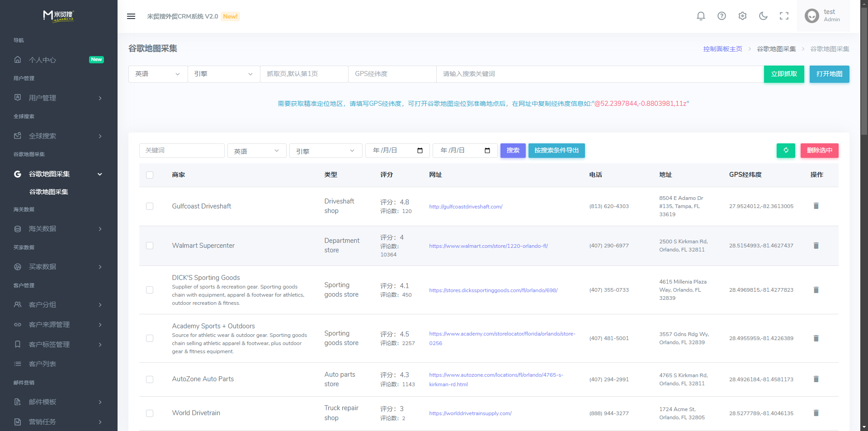This screenshot has height=431, width=868.
Task: Toggle the select-all checkbox in table header
Action: [150, 175]
